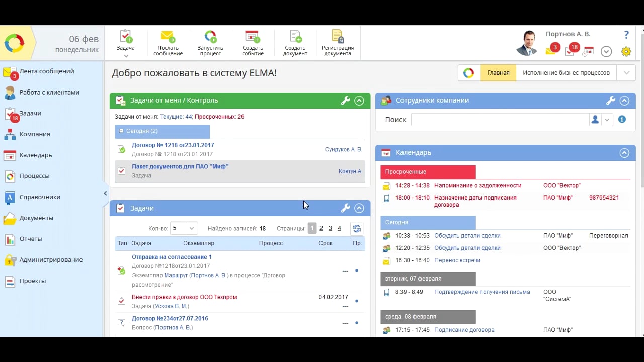Expand the user menu round arrow
This screenshot has height=362, width=644.
[606, 51]
